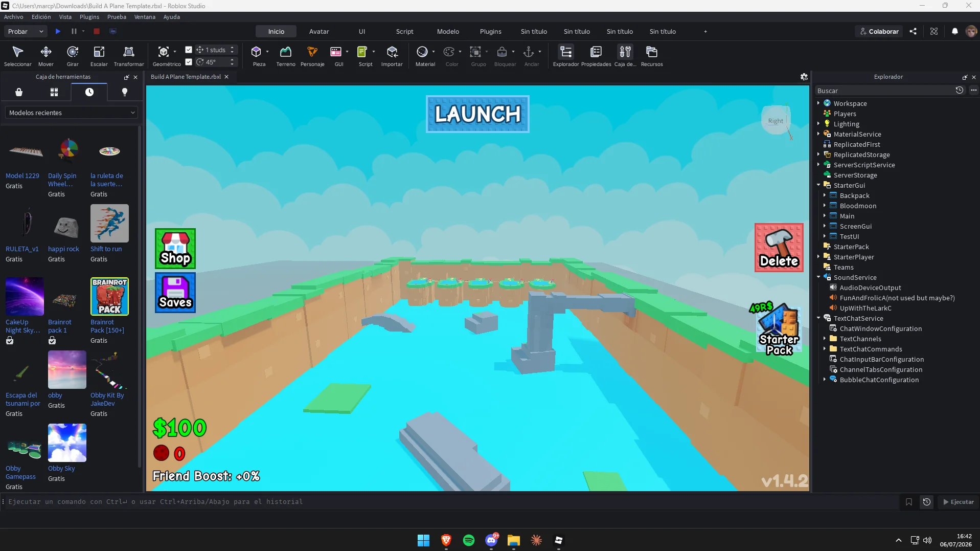This screenshot has height=551, width=980.
Task: Select the Brainrot Pack [150+] thumbnail
Action: (109, 296)
